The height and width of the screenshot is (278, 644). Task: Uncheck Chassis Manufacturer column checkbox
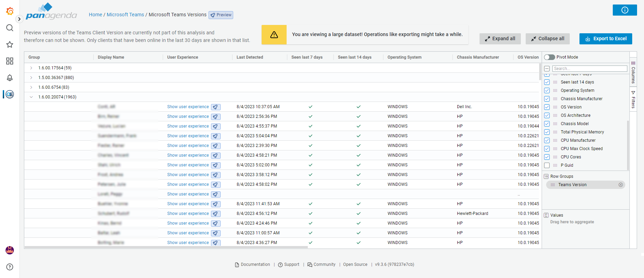[547, 99]
